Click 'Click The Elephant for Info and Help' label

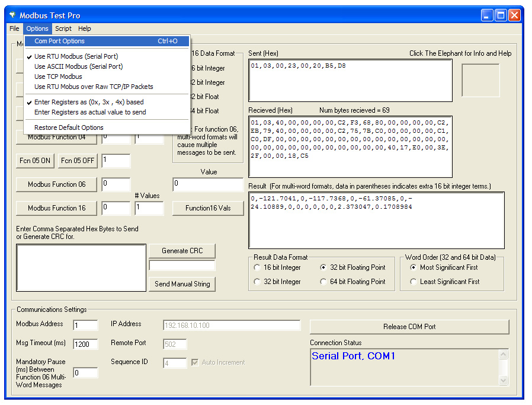click(x=460, y=53)
